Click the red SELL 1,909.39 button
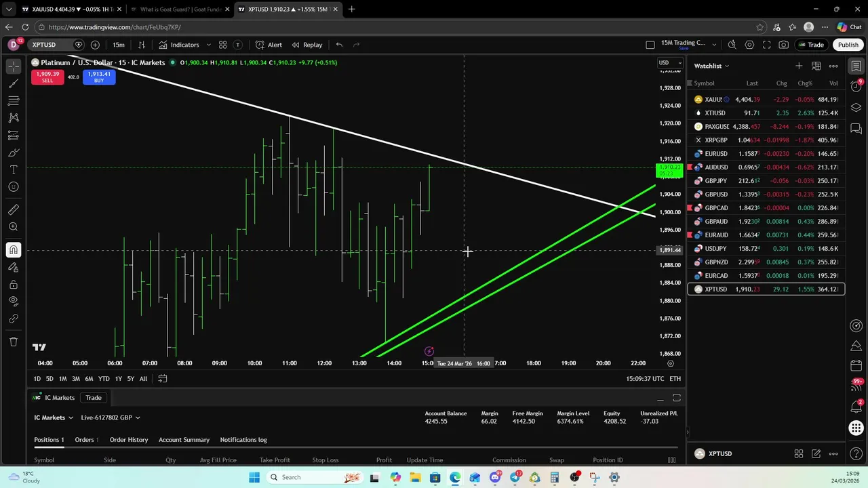Image resolution: width=868 pixels, height=488 pixels. click(x=47, y=77)
